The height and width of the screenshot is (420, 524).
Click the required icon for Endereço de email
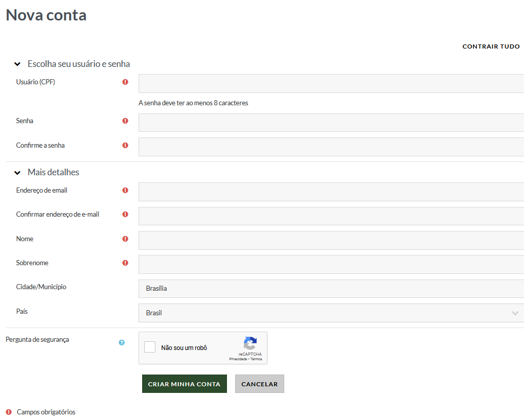coord(125,190)
